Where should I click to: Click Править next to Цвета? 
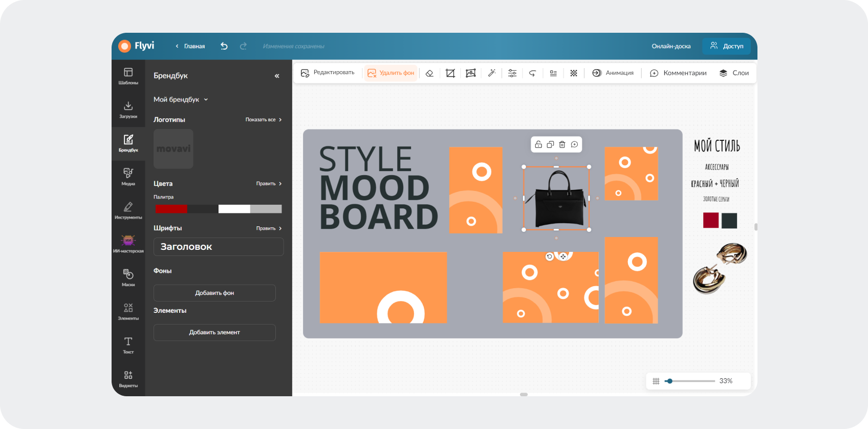pos(269,184)
